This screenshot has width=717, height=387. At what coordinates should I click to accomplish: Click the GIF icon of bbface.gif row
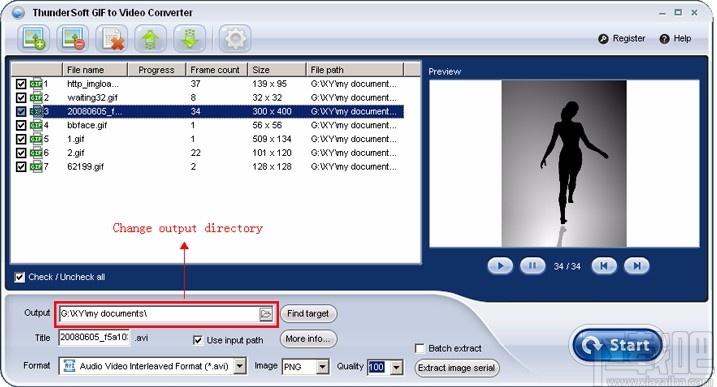(36, 125)
